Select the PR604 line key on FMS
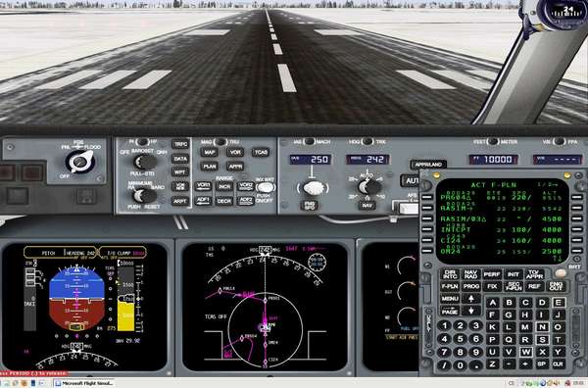 coord(427,197)
